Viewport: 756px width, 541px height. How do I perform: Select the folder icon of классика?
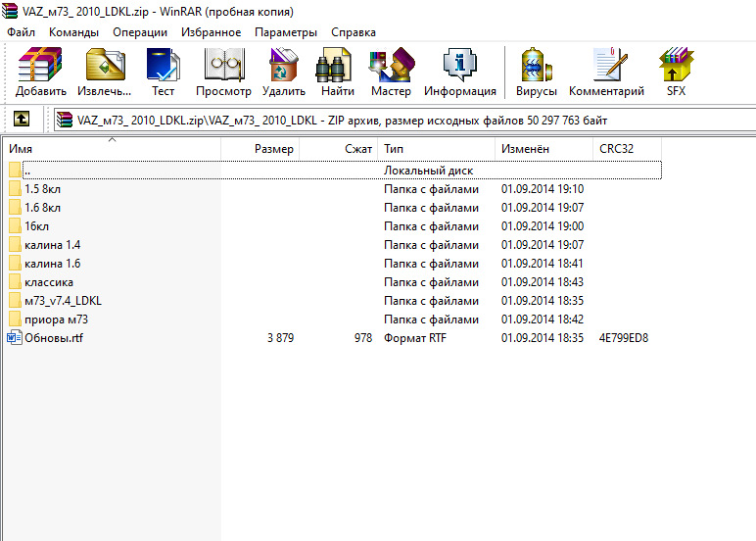point(15,282)
